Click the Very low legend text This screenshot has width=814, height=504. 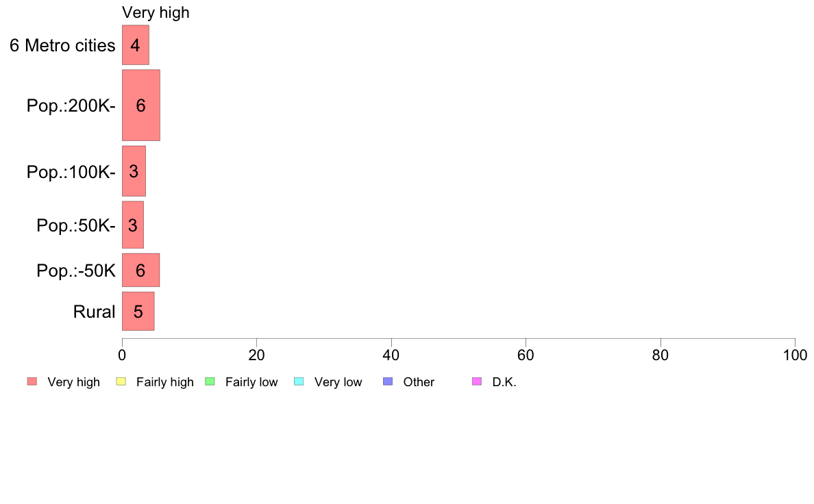pyautogui.click(x=338, y=382)
